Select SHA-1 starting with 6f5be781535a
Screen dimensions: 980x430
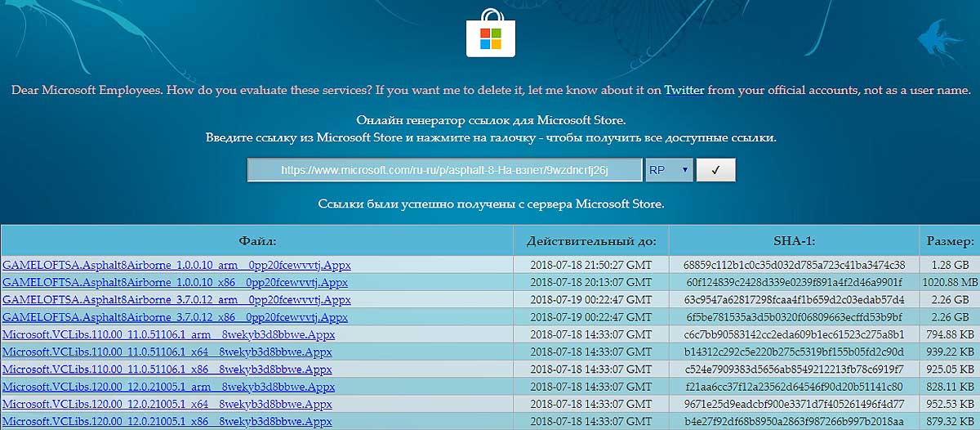(x=795, y=317)
